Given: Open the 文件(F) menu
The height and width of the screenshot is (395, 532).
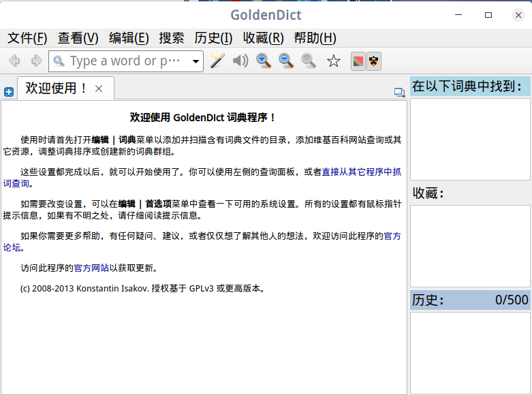Looking at the screenshot, I should (27, 38).
